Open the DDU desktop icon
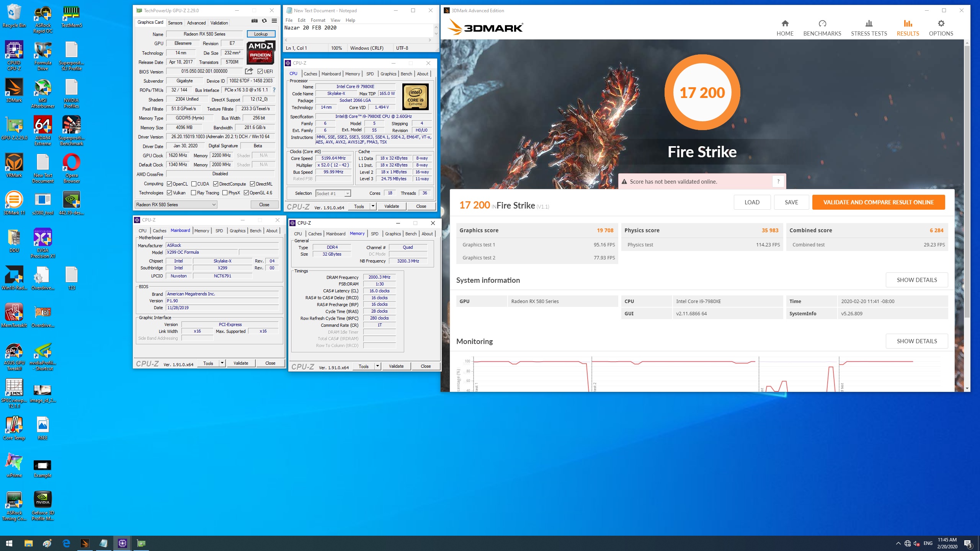This screenshot has width=980, height=551. [14, 241]
